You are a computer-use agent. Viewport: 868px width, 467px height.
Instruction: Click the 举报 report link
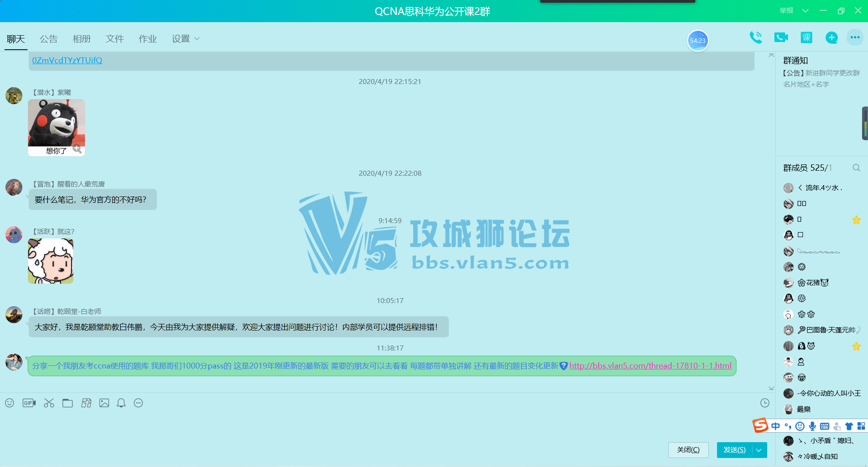[787, 10]
